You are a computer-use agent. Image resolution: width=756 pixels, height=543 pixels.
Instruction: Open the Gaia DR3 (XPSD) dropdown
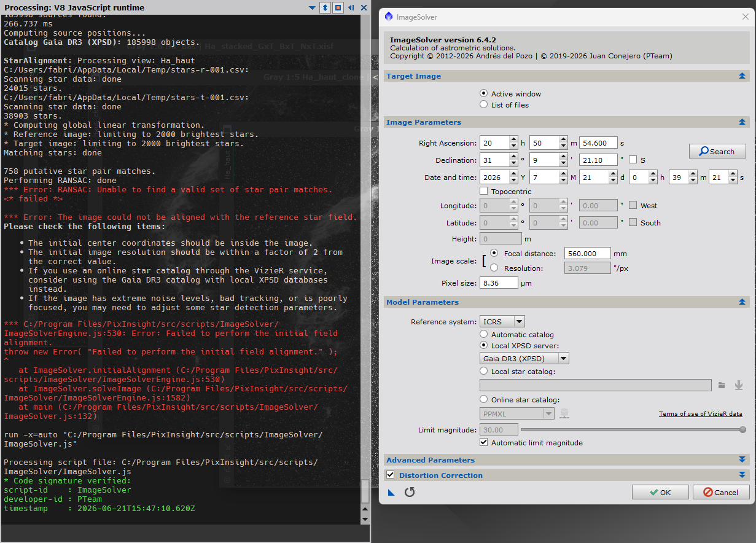(x=524, y=358)
